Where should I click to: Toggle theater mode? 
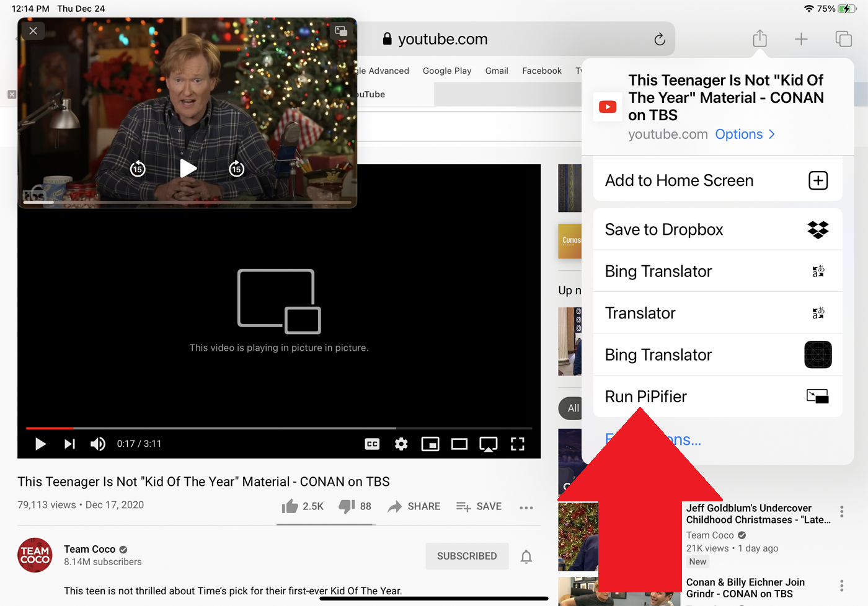tap(459, 444)
